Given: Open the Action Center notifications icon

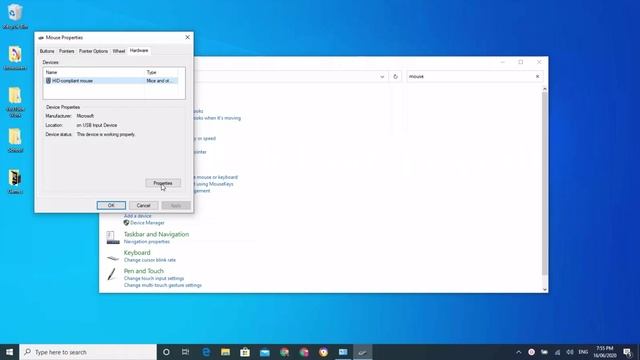Looking at the screenshot, I should pos(628,352).
